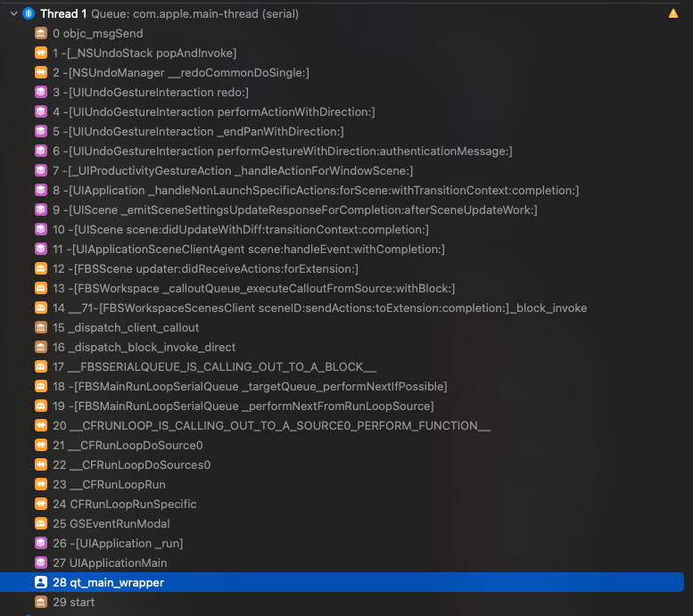The height and width of the screenshot is (616, 693).
Task: Select frame 1 -[_NSUndoStack popAndInvoke]
Action: pos(144,53)
